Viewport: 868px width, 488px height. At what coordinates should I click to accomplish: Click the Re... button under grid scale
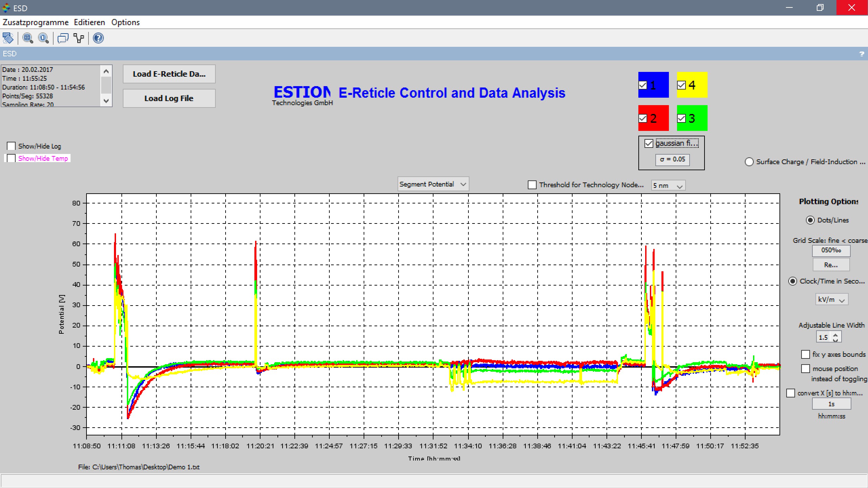[831, 265]
